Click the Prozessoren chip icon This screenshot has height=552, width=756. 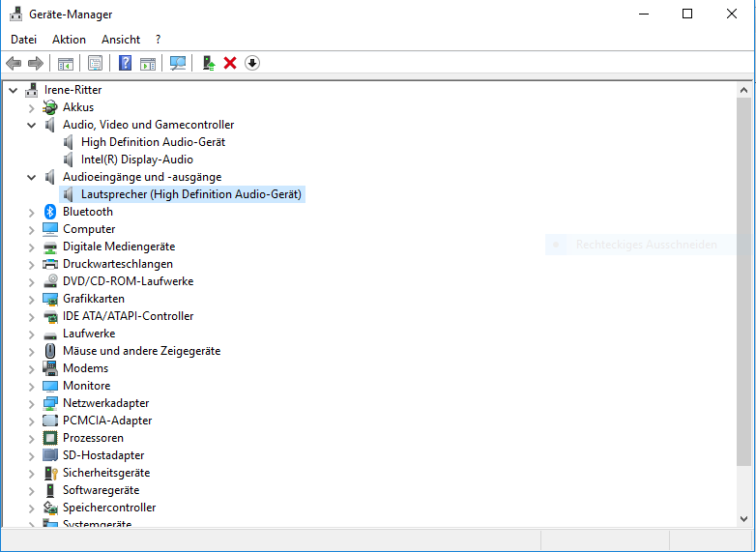(50, 438)
